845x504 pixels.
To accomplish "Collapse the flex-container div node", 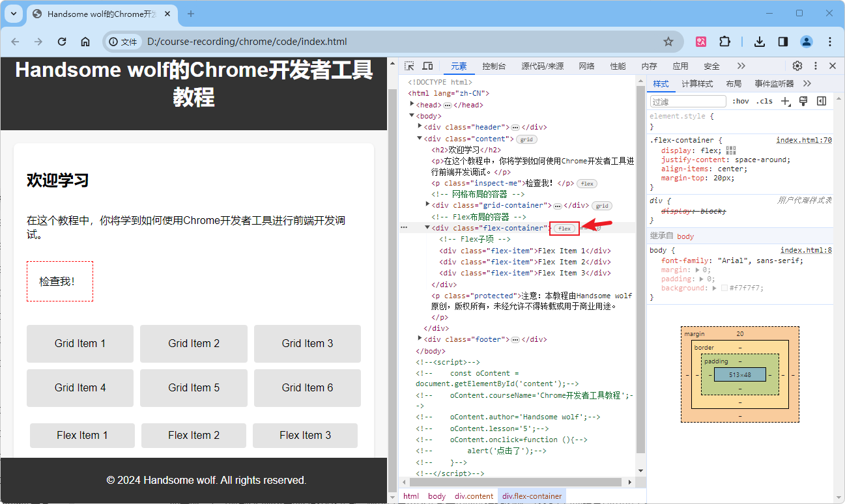I will [x=428, y=227].
